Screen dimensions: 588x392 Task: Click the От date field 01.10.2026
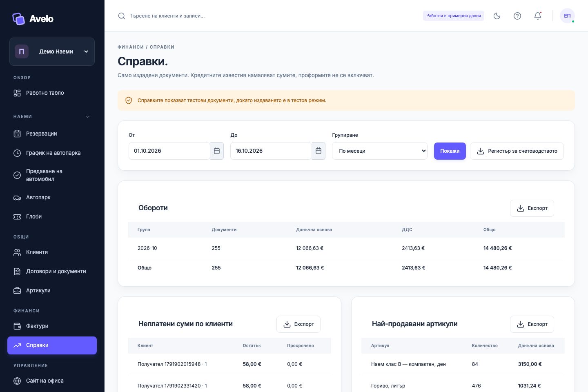[x=169, y=151]
